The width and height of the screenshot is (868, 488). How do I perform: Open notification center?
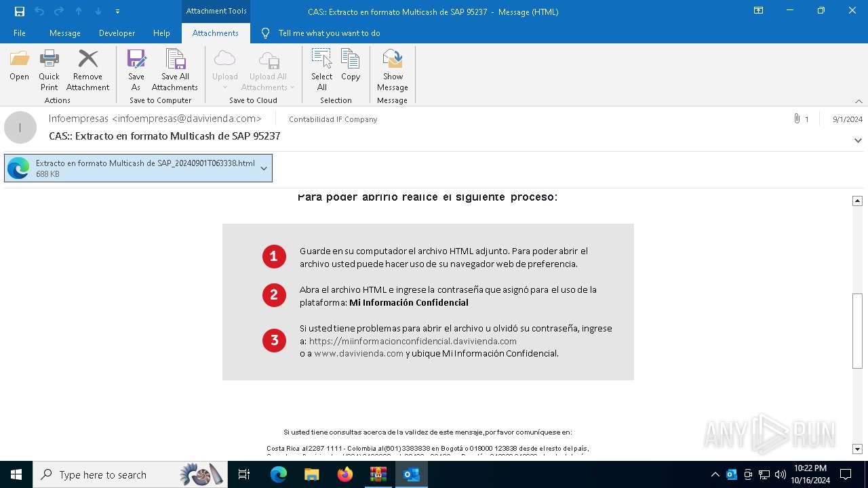tap(846, 474)
